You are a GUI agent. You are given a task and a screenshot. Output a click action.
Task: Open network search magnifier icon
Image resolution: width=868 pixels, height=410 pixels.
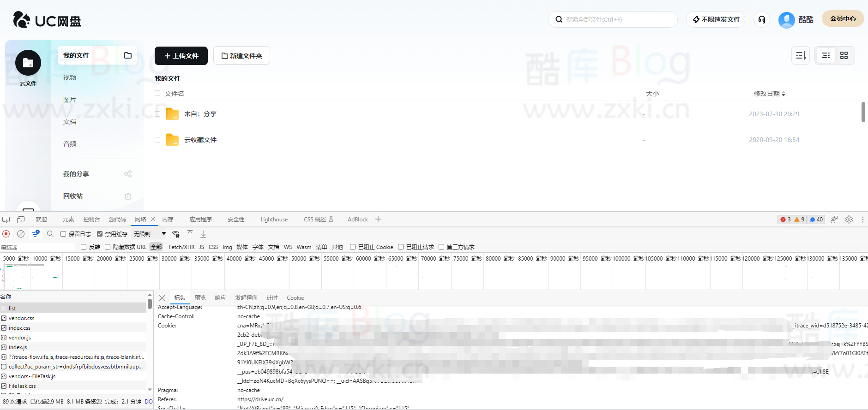pos(50,234)
